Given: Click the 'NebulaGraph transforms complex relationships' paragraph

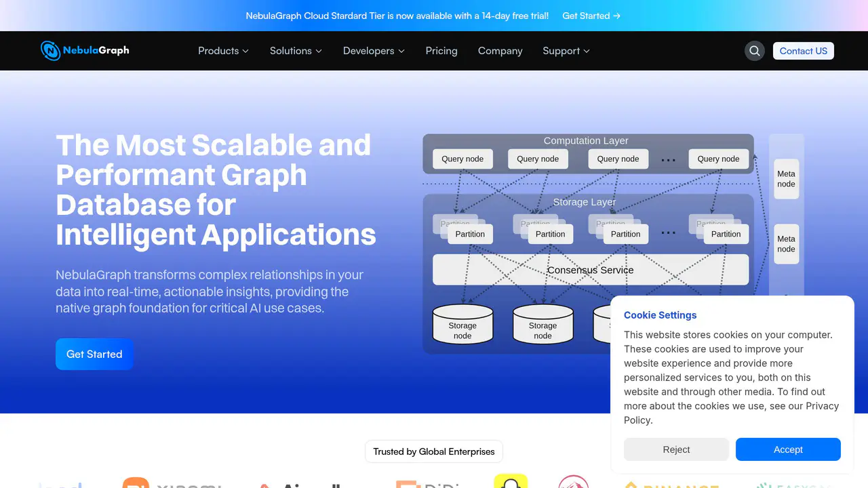Looking at the screenshot, I should pos(210,291).
